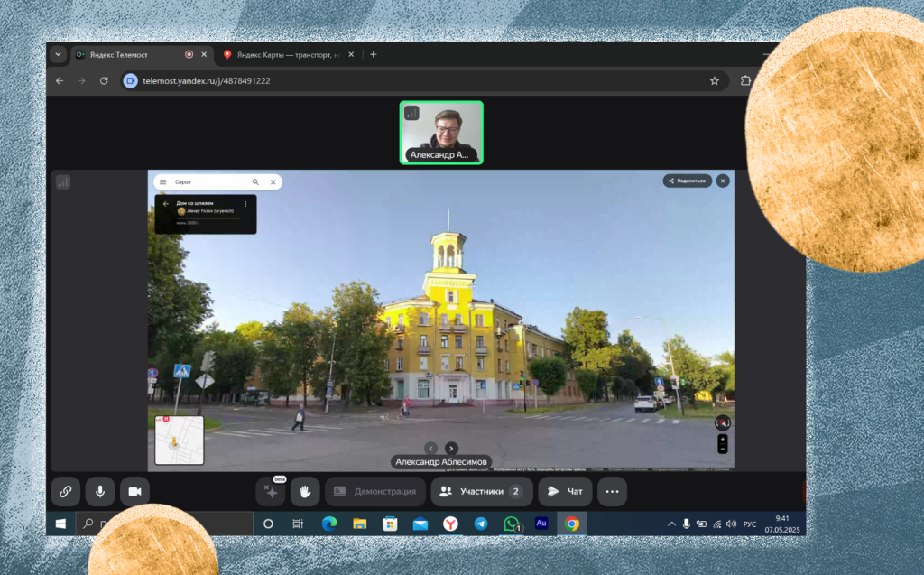Screen dimensions: 924x575
Task: Open the volume control in system tray
Action: tap(731, 524)
